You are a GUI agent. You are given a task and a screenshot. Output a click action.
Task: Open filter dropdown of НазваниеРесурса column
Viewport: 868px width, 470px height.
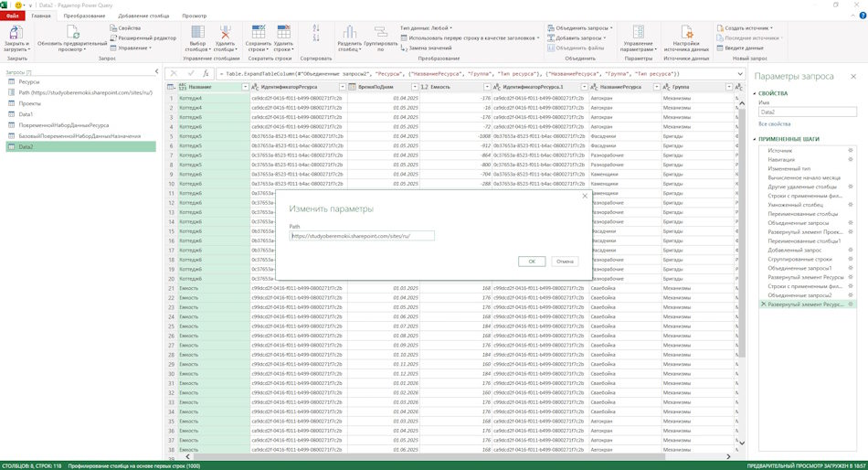pos(657,87)
